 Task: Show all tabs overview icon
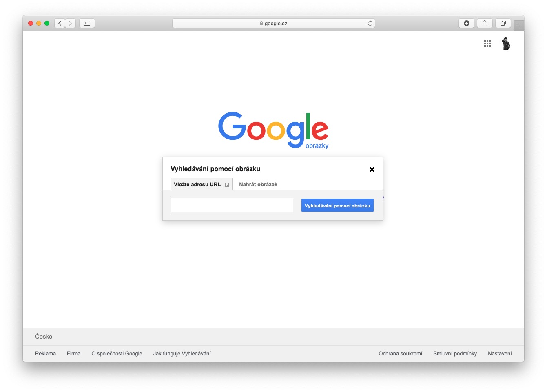pyautogui.click(x=503, y=23)
